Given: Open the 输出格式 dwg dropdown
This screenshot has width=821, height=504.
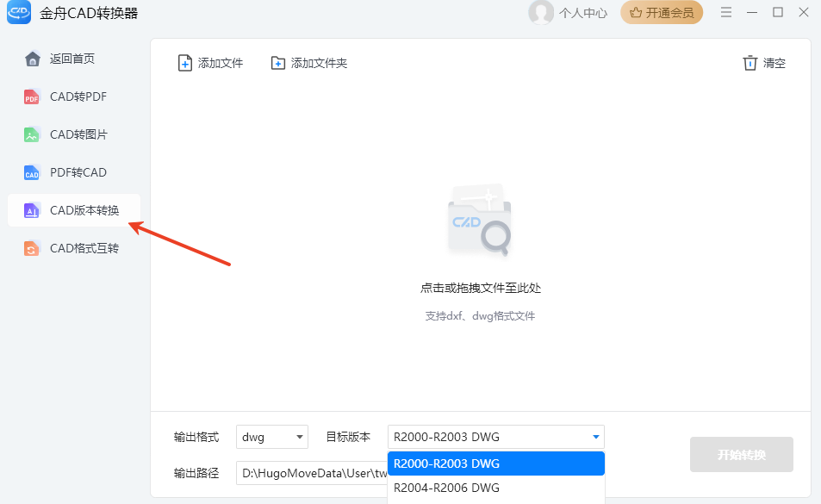Looking at the screenshot, I should click(x=271, y=437).
